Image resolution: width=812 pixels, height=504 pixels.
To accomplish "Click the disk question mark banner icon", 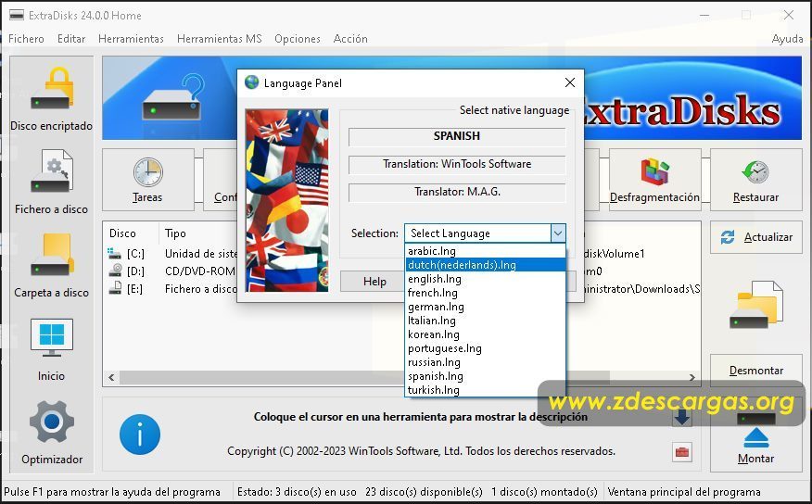I will (174, 98).
